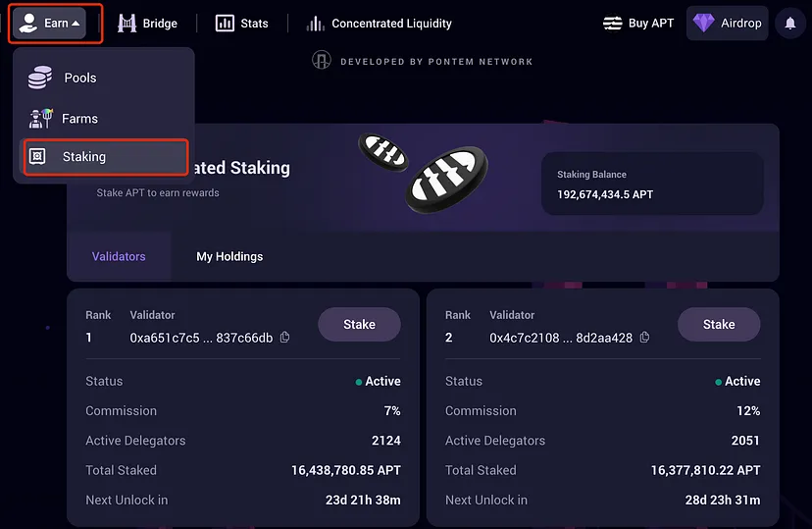Stake with rank 2 validator
This screenshot has height=529, width=812.
pos(719,324)
